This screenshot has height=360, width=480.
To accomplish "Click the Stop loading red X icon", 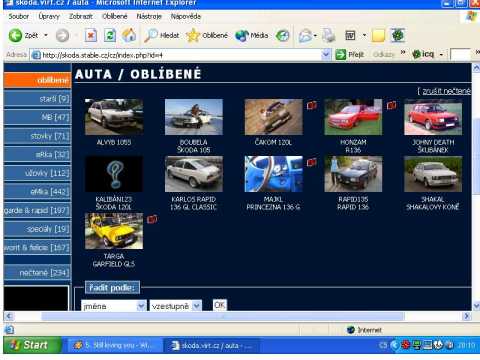I will (x=91, y=35).
